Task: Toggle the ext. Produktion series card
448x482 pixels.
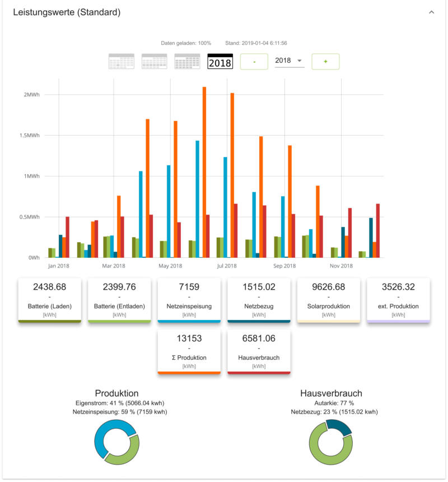Action: [x=398, y=300]
